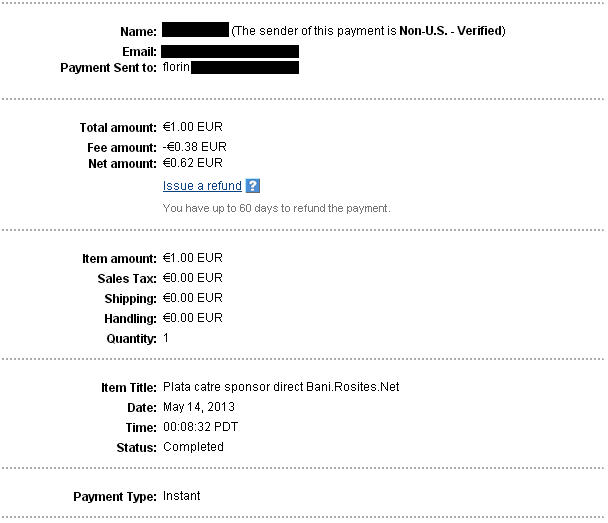
Task: Select the Total amount €1.00 EUR value
Action: (x=194, y=128)
